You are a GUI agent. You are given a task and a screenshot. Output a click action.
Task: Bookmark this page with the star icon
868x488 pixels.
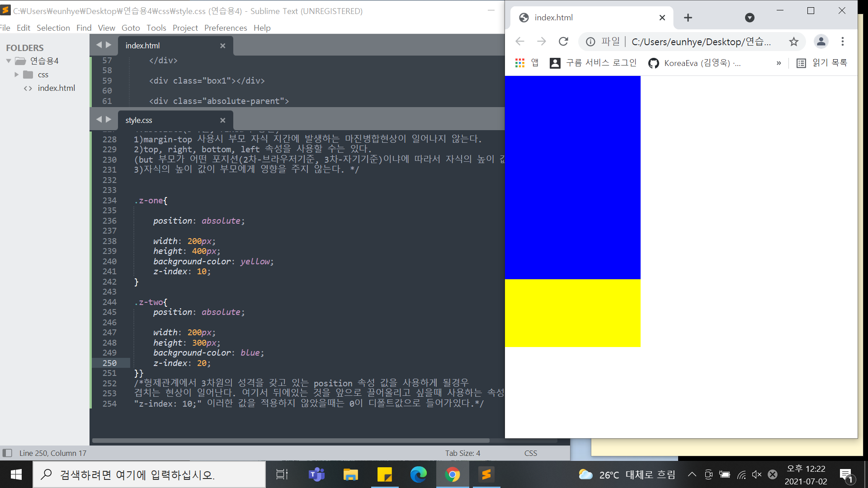(x=793, y=42)
